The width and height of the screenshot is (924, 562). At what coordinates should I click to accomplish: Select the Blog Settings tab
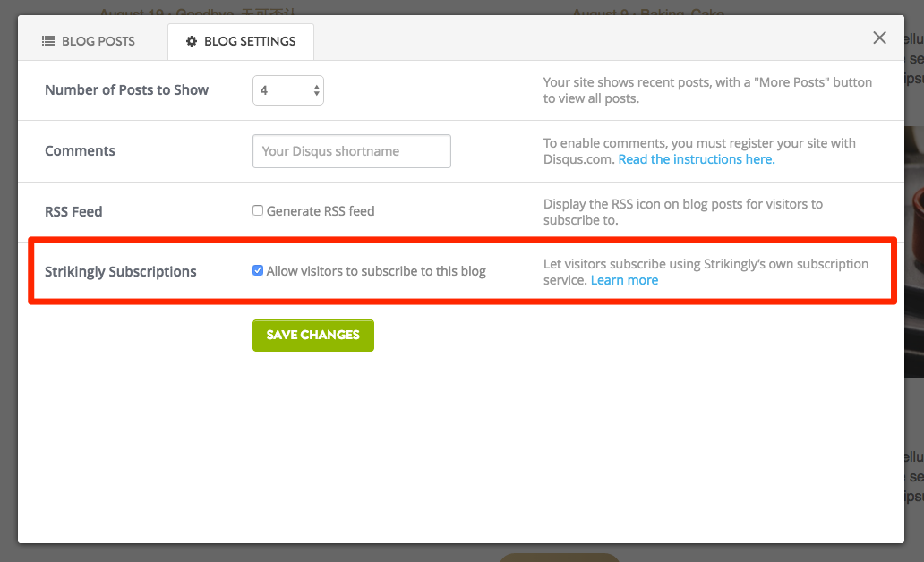(240, 41)
